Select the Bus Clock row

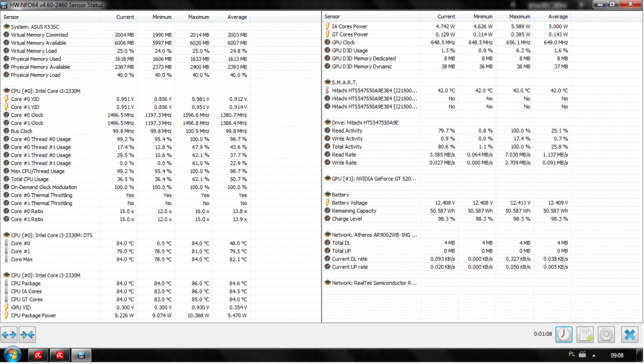tap(125, 131)
